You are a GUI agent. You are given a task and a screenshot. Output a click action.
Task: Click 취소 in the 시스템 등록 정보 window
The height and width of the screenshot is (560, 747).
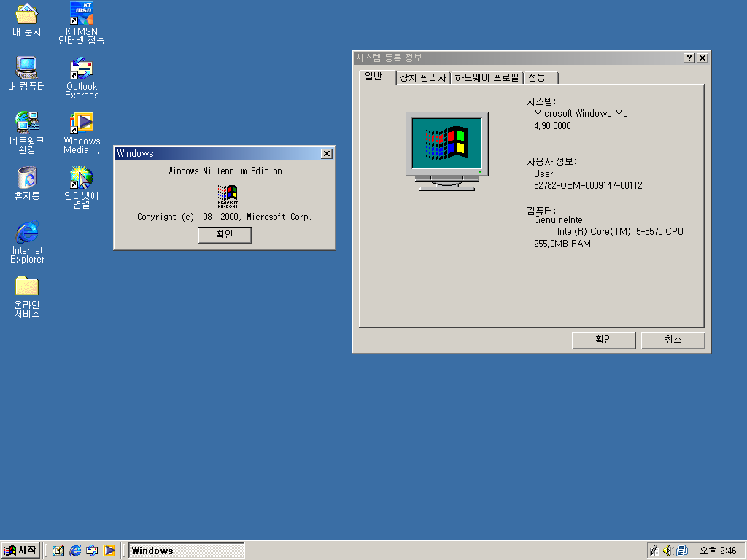[673, 340]
